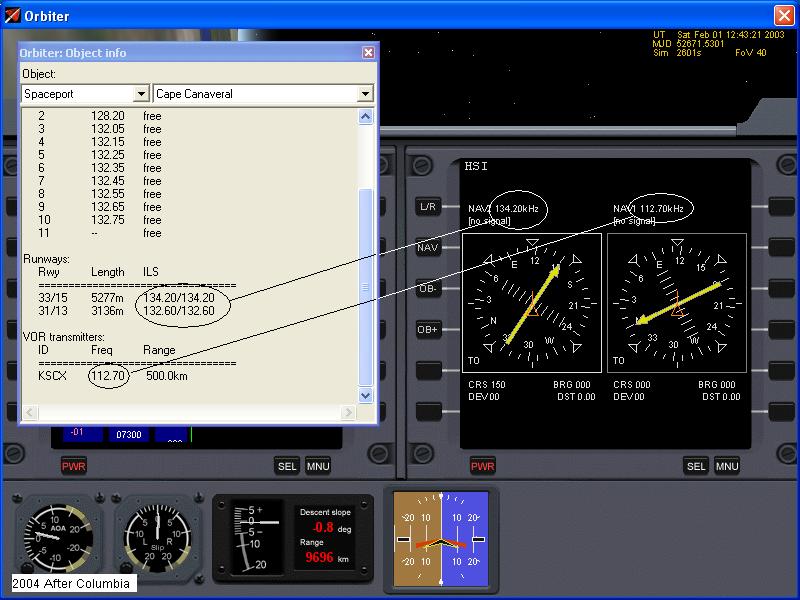The height and width of the screenshot is (600, 800).
Task: Click the 112.70 VOR frequency value
Action: 108,376
